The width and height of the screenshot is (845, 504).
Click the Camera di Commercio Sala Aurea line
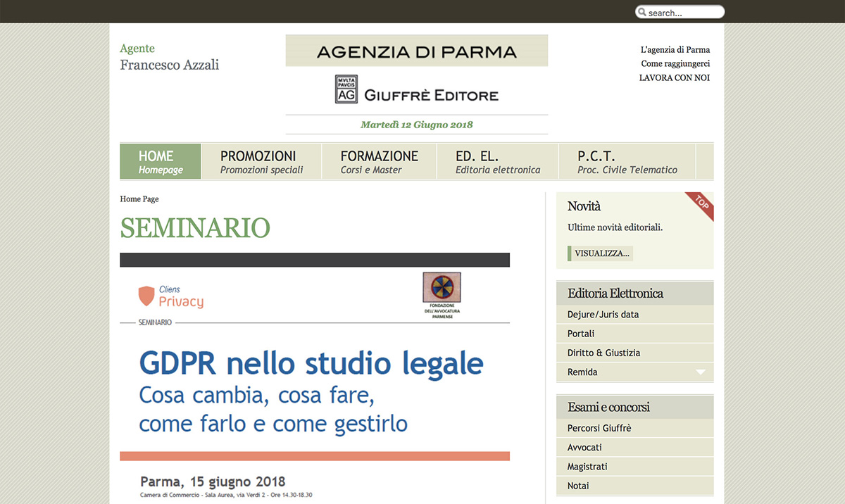(226, 495)
